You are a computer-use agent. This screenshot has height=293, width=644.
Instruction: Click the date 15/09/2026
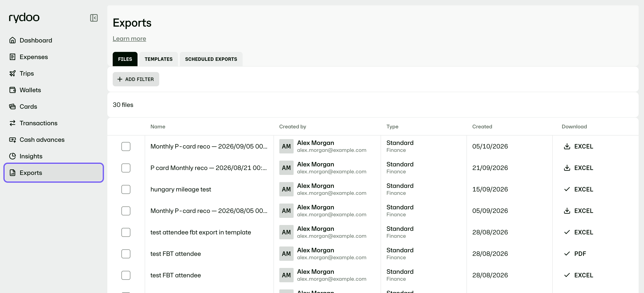click(x=490, y=189)
